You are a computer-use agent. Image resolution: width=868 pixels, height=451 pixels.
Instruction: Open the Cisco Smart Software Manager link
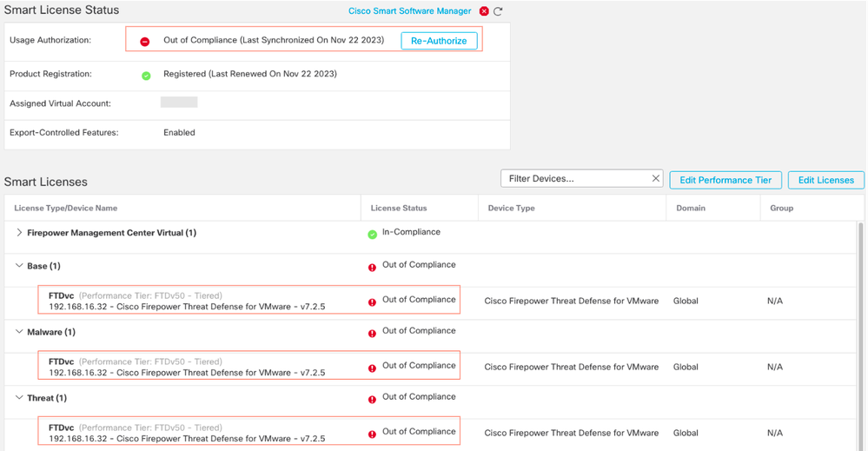point(409,11)
